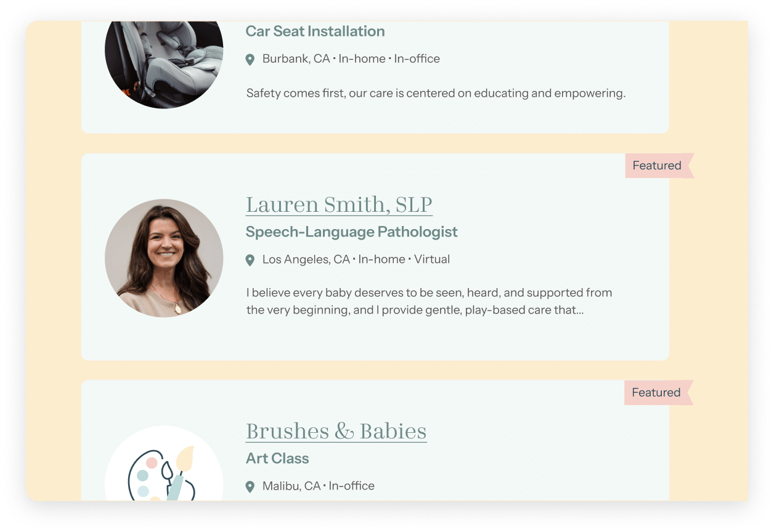The image size is (774, 532).
Task: Click the Featured ribbon on Brushes & Babies card
Action: pyautogui.click(x=659, y=393)
